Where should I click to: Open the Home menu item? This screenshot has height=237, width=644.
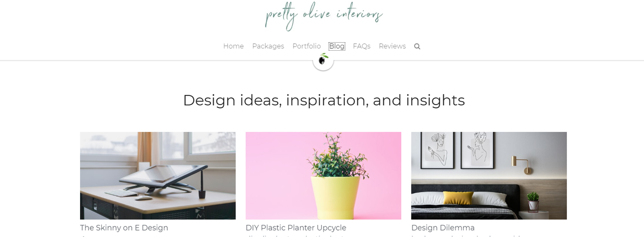click(233, 46)
